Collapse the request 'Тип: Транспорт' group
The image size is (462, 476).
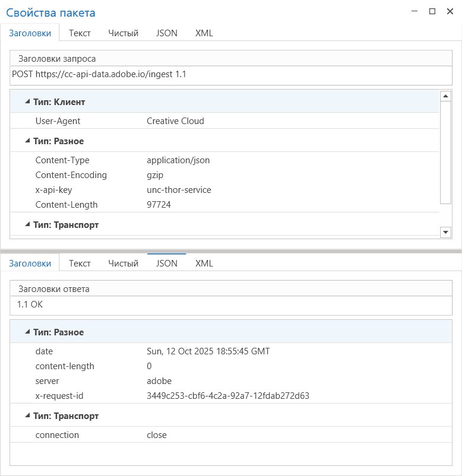pyautogui.click(x=27, y=225)
